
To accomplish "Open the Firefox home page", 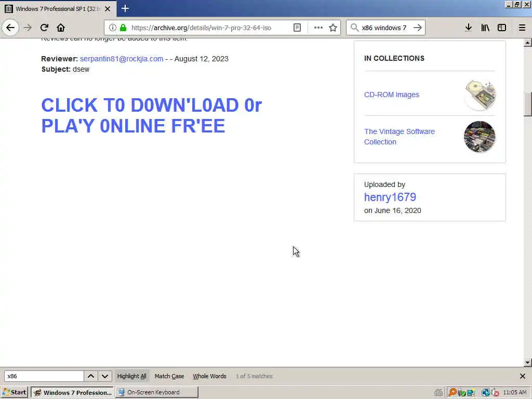I will point(61,28).
